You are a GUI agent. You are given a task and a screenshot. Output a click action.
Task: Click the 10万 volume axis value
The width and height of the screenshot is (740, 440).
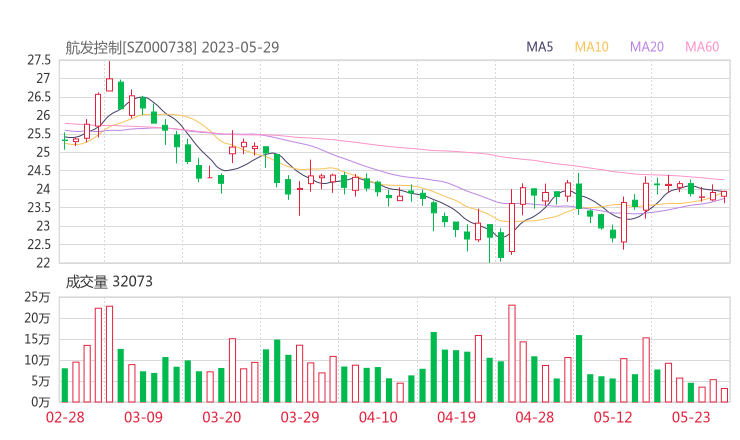click(x=37, y=360)
